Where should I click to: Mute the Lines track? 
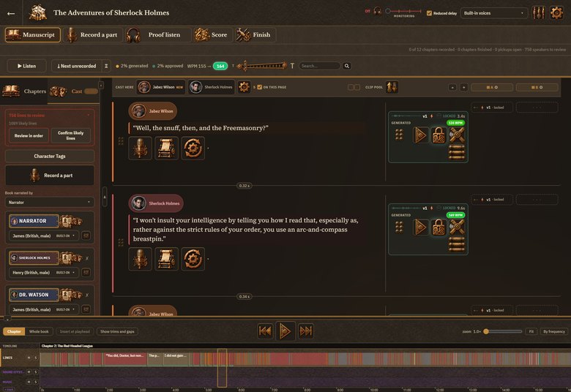(x=29, y=358)
